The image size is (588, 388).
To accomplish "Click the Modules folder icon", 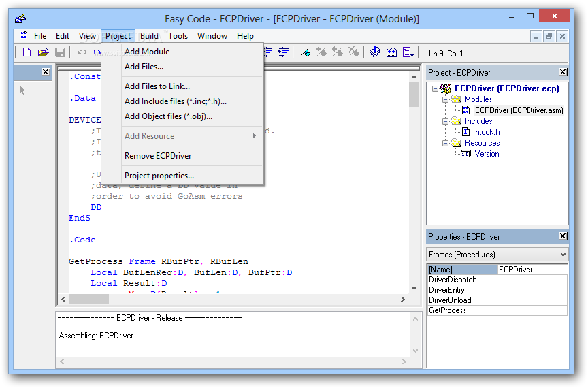I will tap(456, 99).
